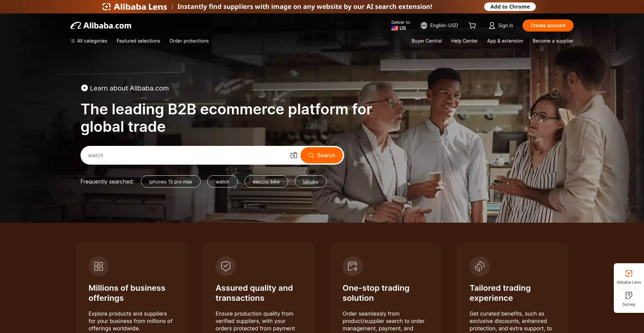Image resolution: width=644 pixels, height=333 pixels.
Task: Click the image search camera icon
Action: (293, 155)
